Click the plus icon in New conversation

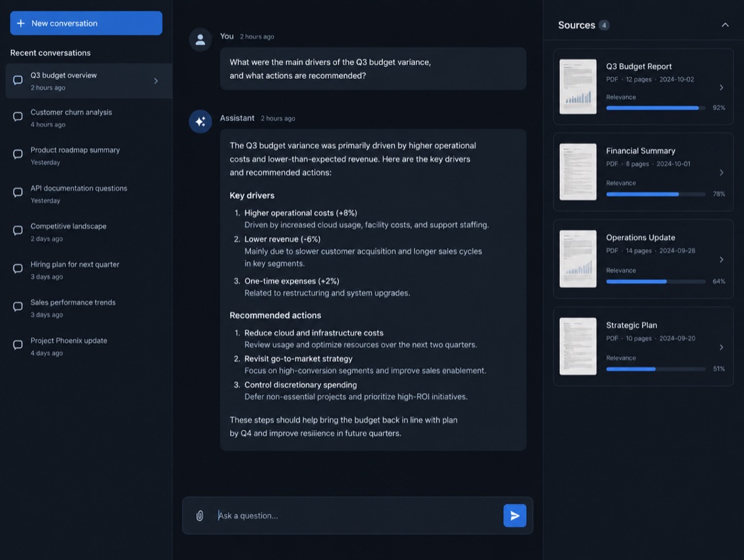[x=21, y=23]
